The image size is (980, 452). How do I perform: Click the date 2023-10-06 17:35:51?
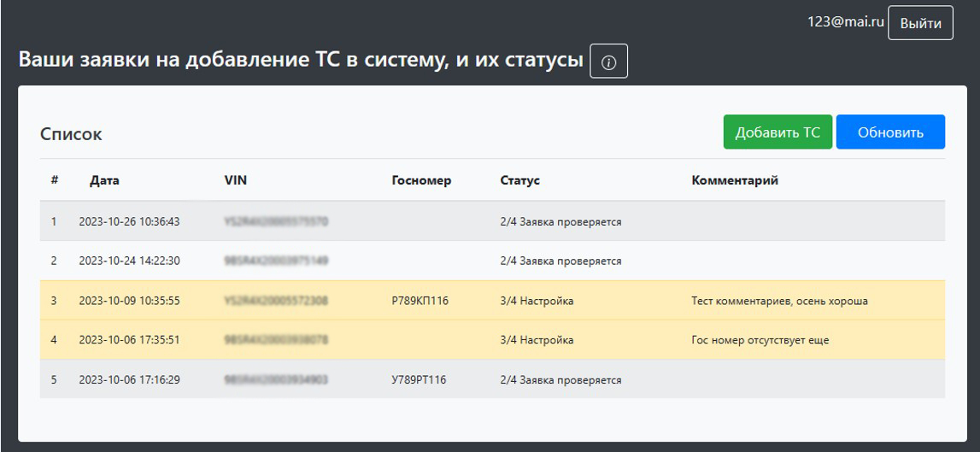[x=129, y=340]
